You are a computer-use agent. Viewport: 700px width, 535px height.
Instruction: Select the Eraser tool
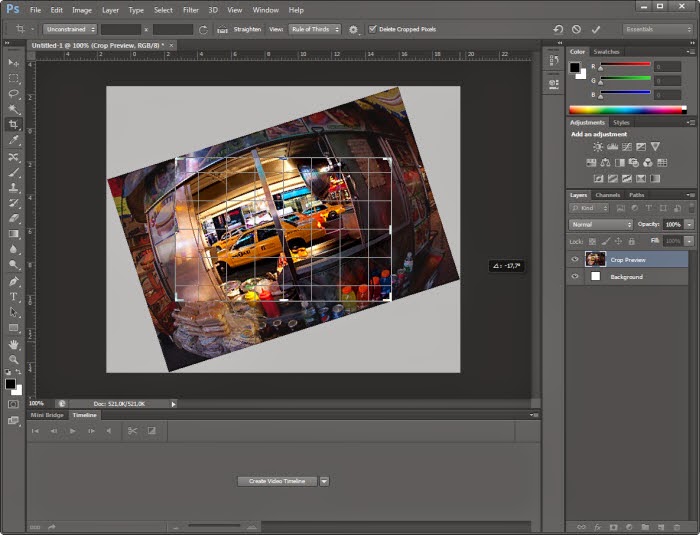pos(13,218)
